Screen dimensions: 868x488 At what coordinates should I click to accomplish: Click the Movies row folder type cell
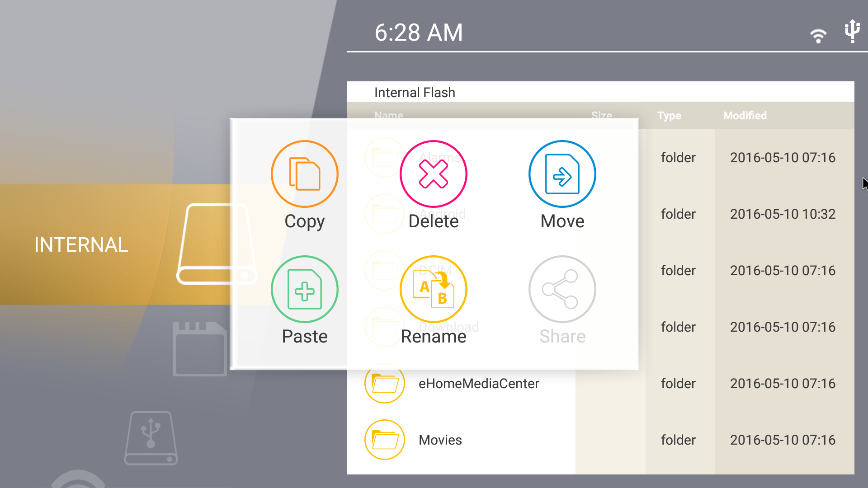tap(678, 440)
